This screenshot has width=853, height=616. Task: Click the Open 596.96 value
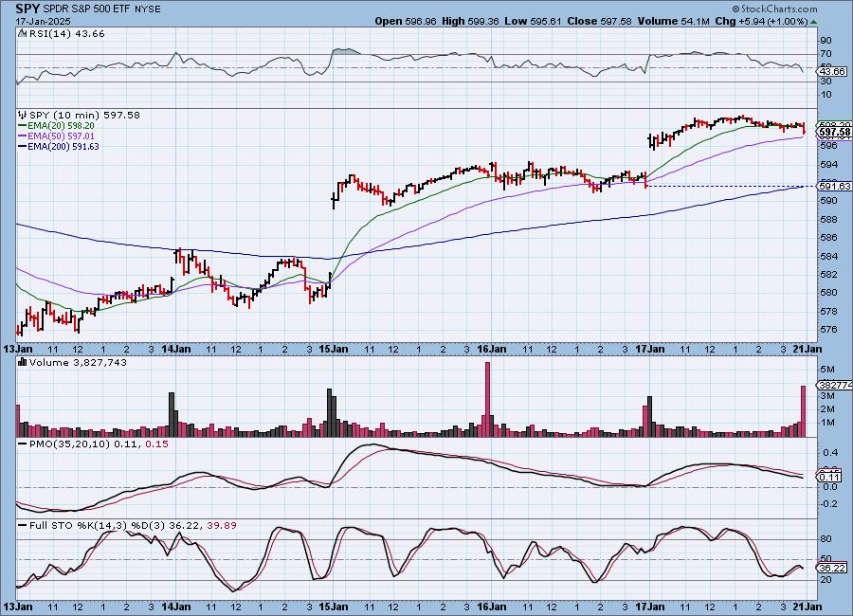[x=406, y=21]
